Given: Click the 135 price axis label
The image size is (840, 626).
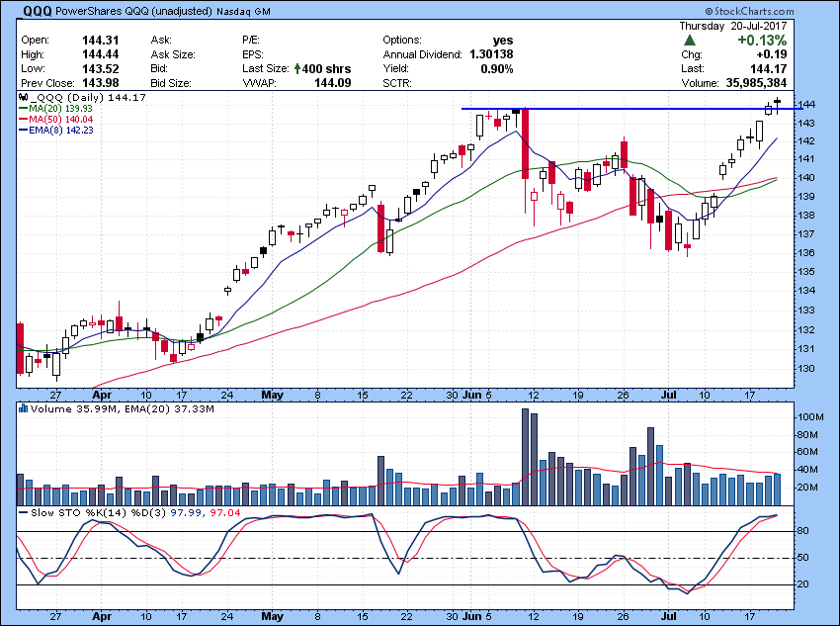Looking at the screenshot, I should [x=805, y=272].
